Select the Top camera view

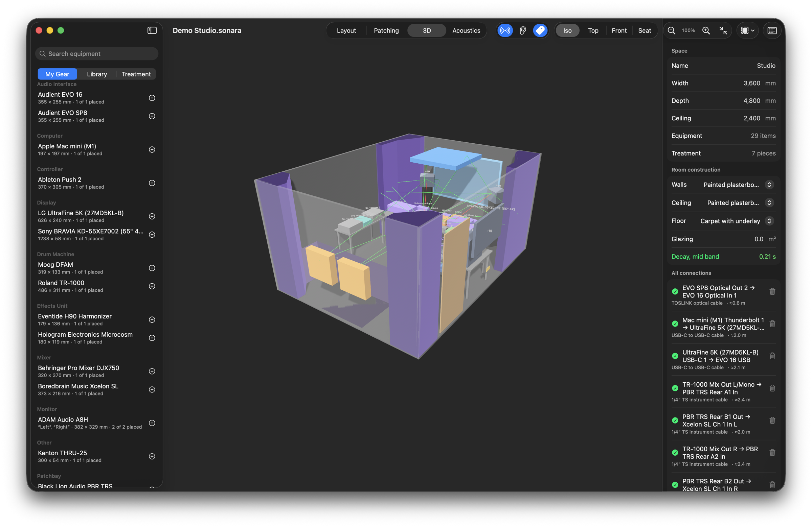tap(593, 30)
